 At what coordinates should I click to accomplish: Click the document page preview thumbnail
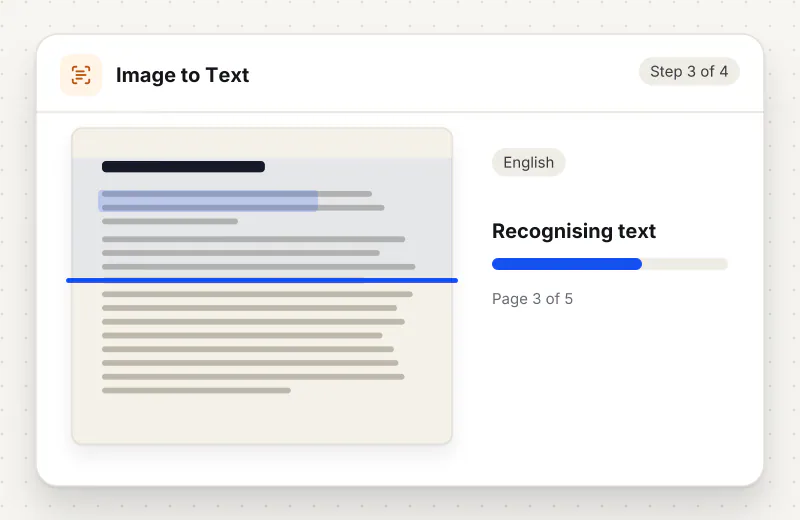[262, 286]
